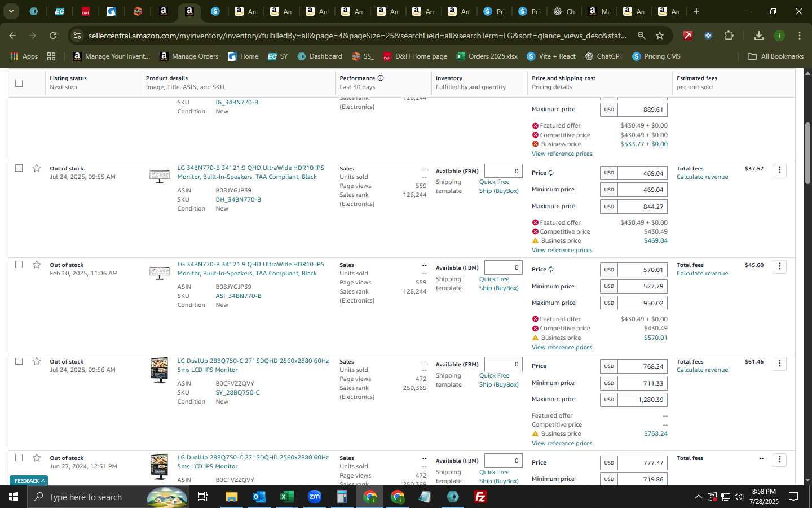812x508 pixels.
Task: Open the Chrome three-dot menu
Action: tap(800, 36)
